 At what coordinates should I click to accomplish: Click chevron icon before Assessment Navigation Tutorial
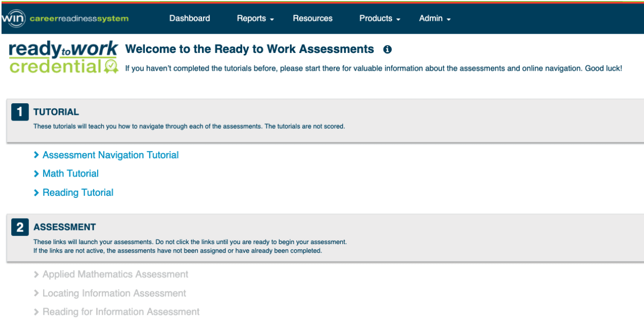36,155
